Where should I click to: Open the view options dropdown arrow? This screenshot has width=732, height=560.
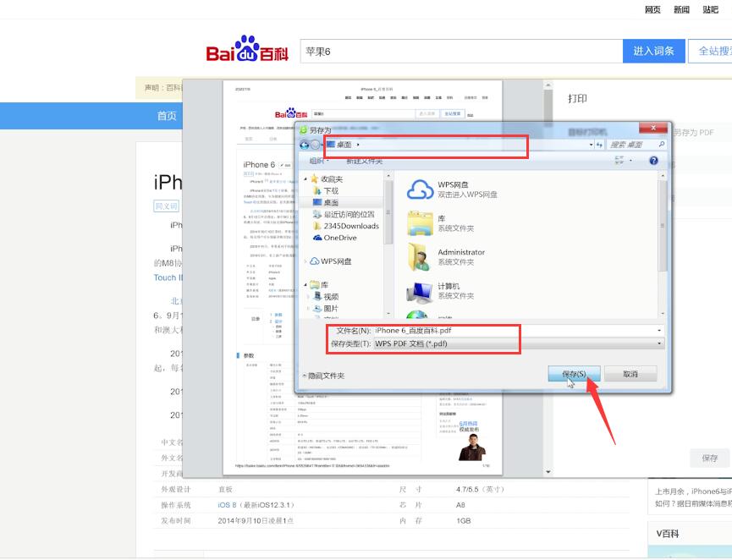[630, 161]
